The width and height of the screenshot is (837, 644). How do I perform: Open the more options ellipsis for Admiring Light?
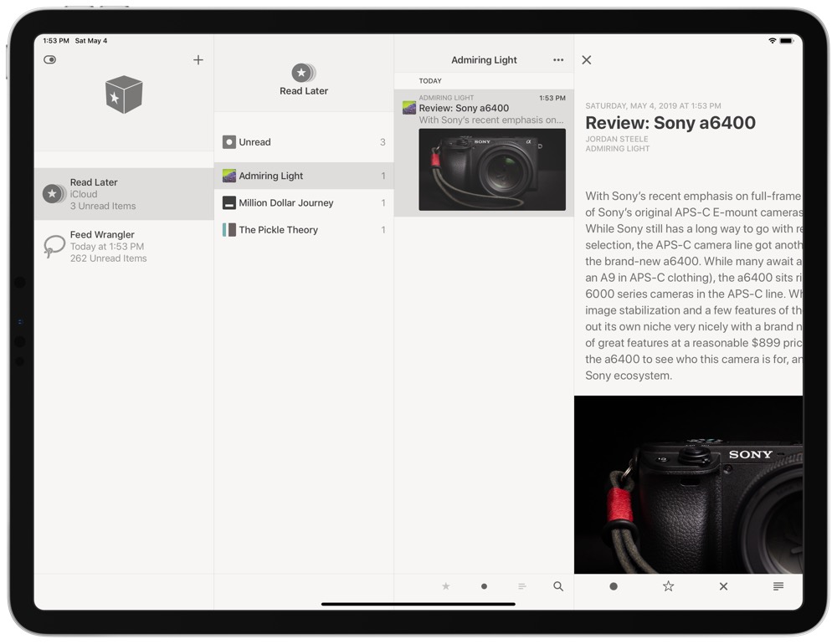(x=558, y=59)
